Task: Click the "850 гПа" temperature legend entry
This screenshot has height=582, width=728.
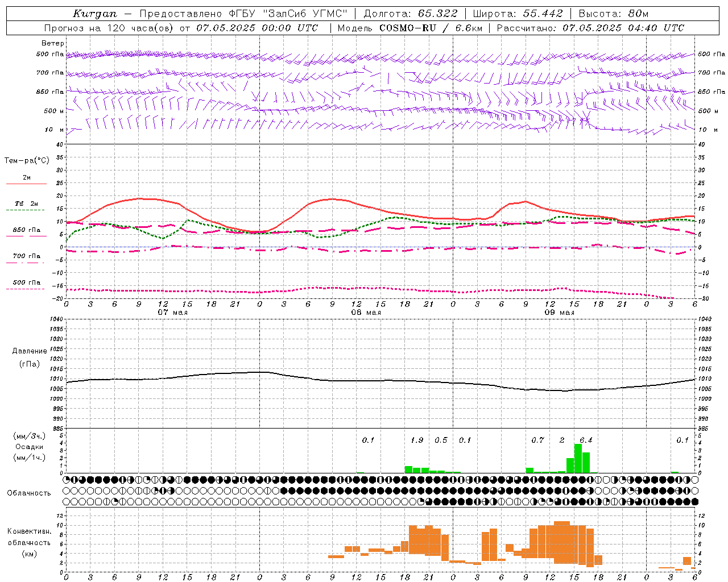Action: [26, 230]
